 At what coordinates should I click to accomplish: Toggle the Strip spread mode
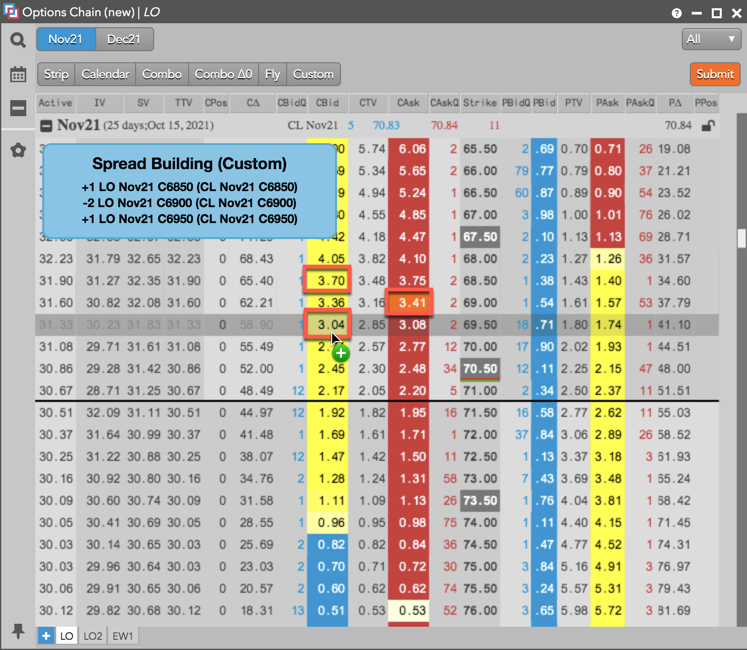pyautogui.click(x=56, y=74)
